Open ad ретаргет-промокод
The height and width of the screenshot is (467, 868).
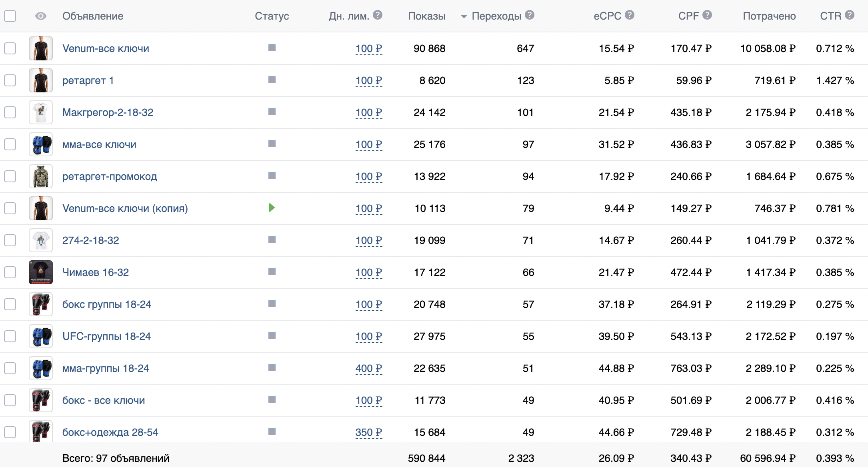pos(110,176)
